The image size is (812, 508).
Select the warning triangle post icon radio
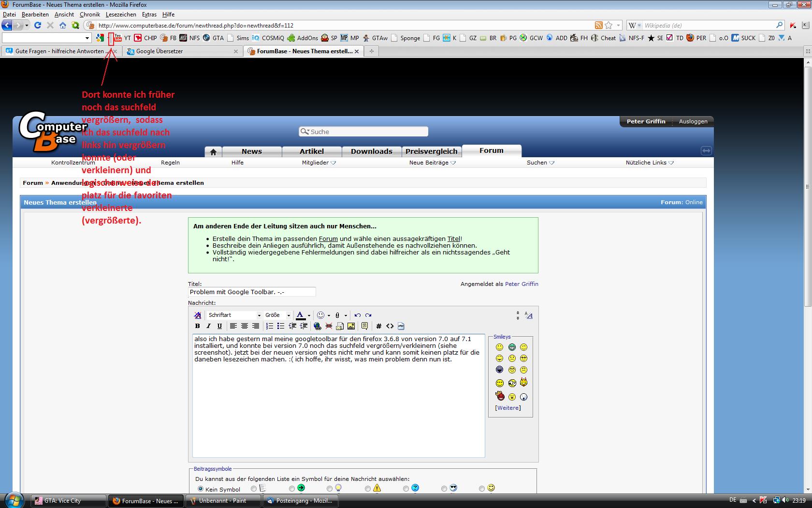pos(368,489)
